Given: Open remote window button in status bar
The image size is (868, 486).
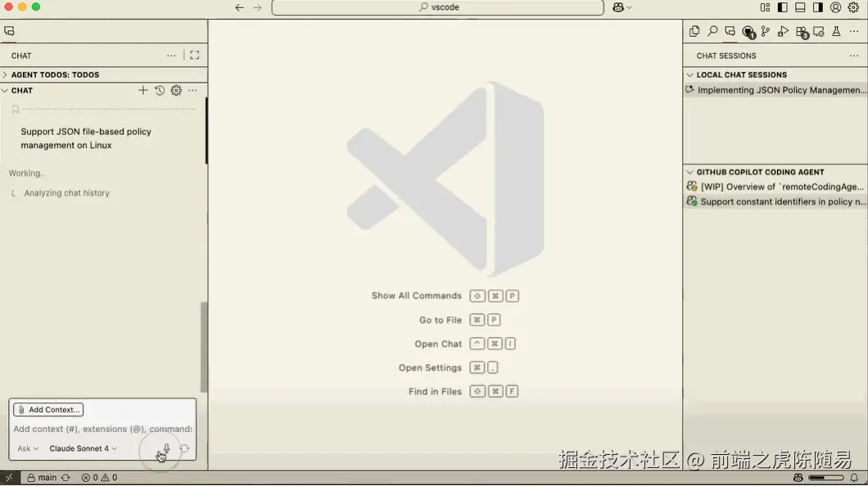Looking at the screenshot, I should pos(9,478).
